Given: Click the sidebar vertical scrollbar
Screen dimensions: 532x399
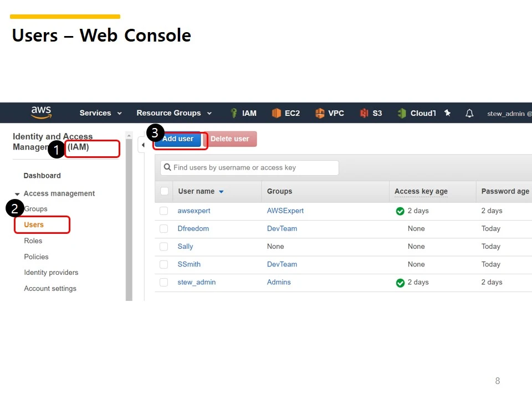Looking at the screenshot, I should point(129,220).
